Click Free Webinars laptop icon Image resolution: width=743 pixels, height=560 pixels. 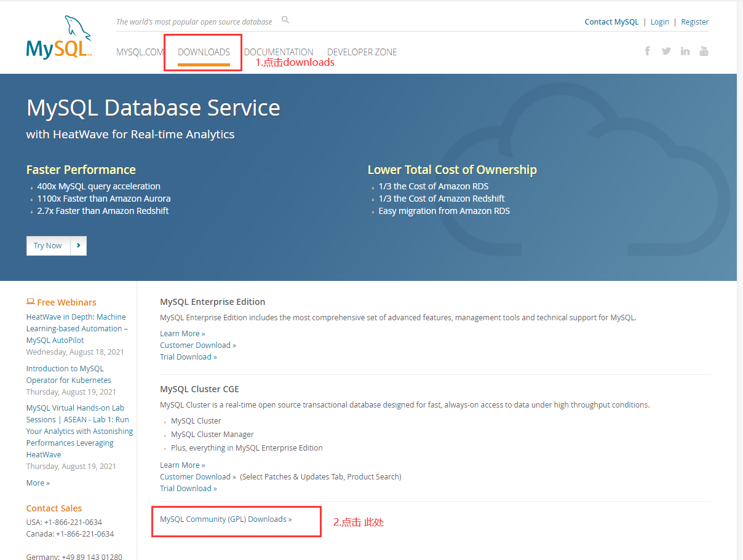pos(30,302)
